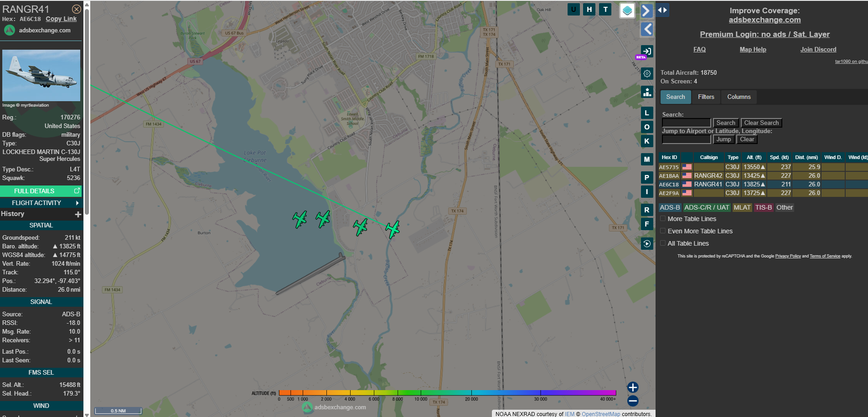Toggle the L map option button
Image resolution: width=868 pixels, height=417 pixels.
pos(647,113)
